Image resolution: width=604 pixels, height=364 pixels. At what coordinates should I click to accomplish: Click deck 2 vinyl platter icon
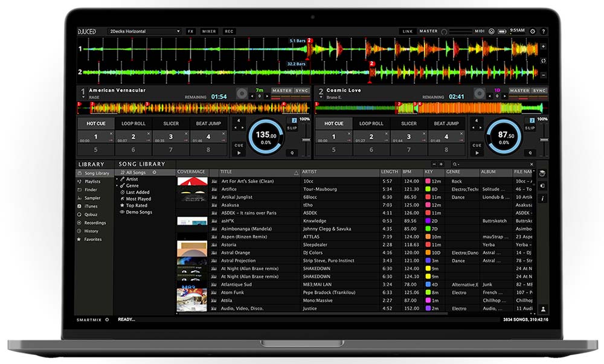480,94
